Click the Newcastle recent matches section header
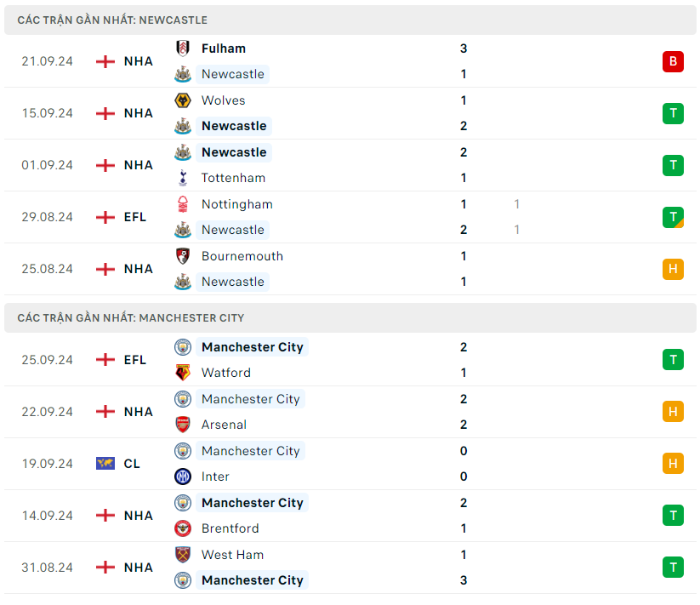 (x=112, y=20)
